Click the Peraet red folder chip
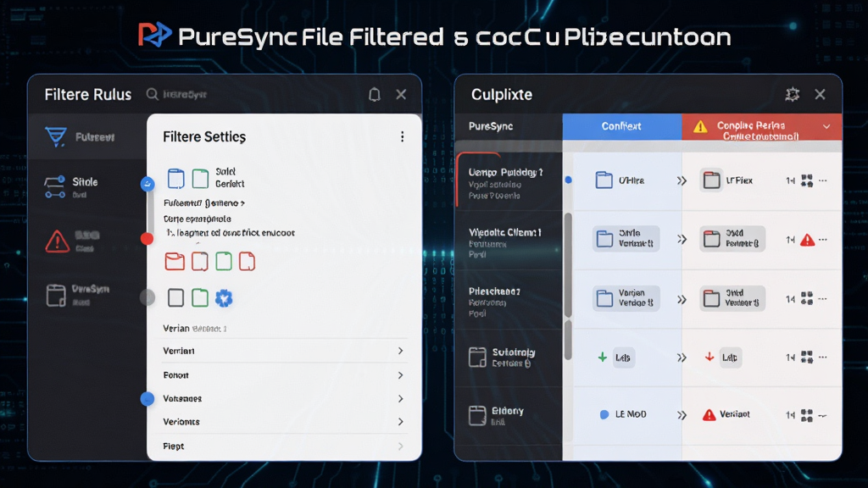Viewport: 868px width, 488px height. click(732, 239)
